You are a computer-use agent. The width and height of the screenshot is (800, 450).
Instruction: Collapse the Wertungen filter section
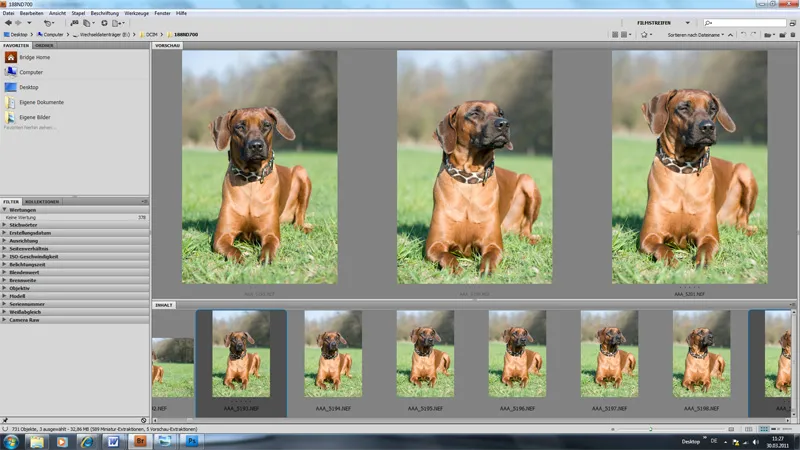coord(5,210)
